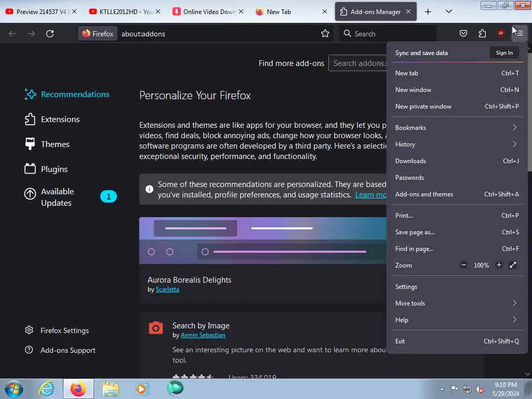Reload the page with the refresh icon
The width and height of the screenshot is (532, 399).
(x=50, y=34)
